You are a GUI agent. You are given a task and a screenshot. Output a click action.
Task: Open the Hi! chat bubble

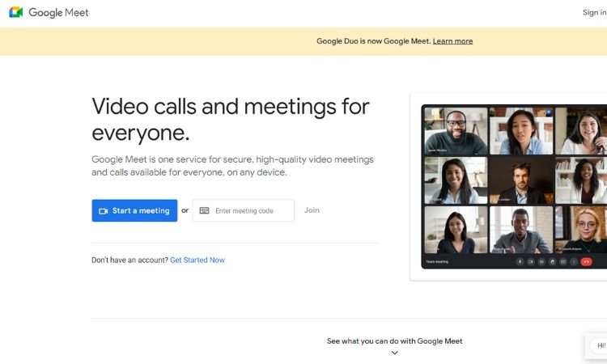pyautogui.click(x=598, y=345)
